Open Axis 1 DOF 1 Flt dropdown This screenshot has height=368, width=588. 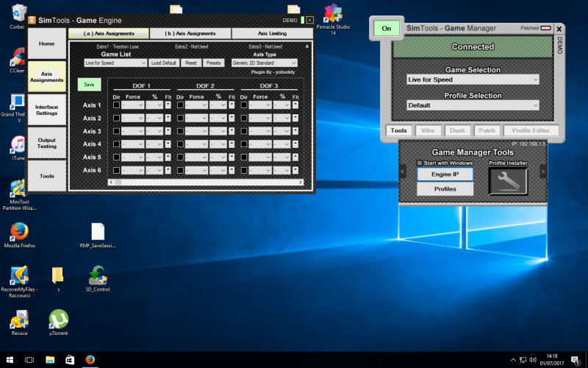pos(168,105)
